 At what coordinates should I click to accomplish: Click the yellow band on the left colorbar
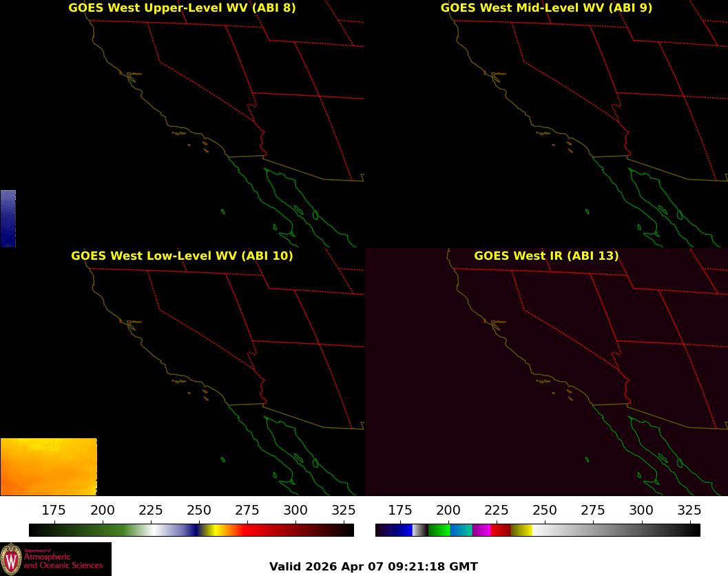209,530
